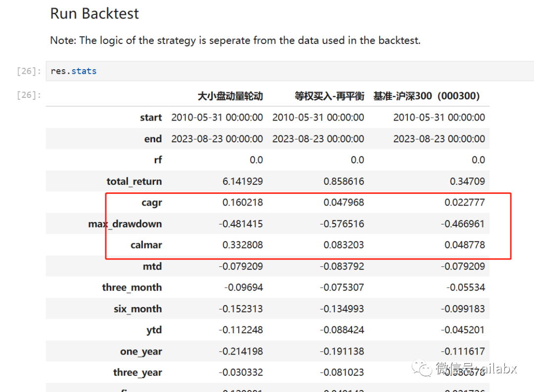Click six_month value -0.099183

pos(463,309)
